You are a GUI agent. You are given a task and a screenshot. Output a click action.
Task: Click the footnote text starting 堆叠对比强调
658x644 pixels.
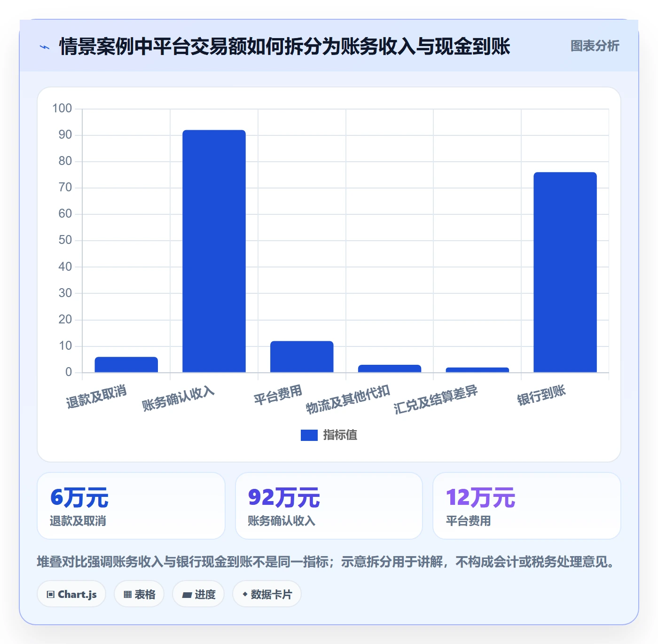(x=327, y=562)
